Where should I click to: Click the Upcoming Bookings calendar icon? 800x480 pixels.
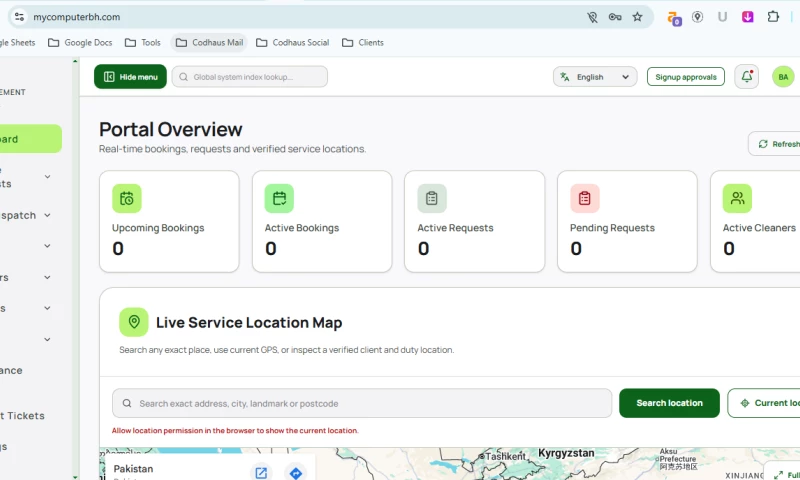coord(127,198)
